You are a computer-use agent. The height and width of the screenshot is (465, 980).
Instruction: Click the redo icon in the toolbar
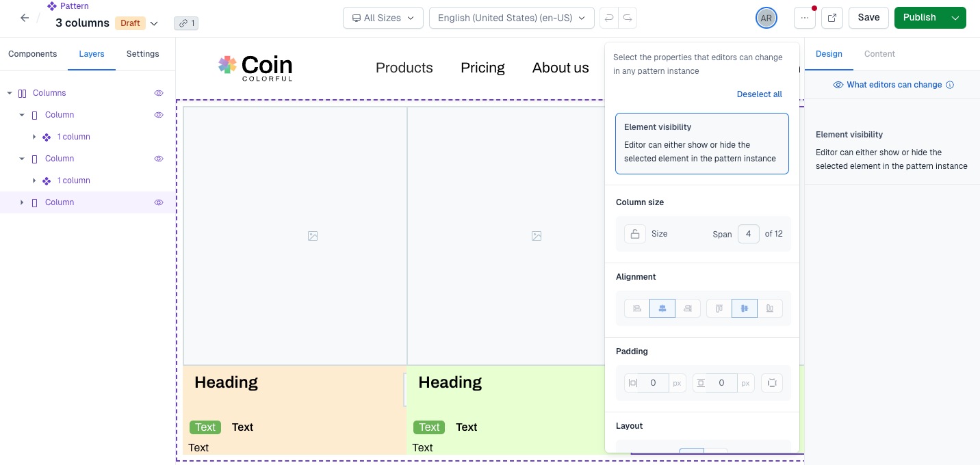(628, 18)
